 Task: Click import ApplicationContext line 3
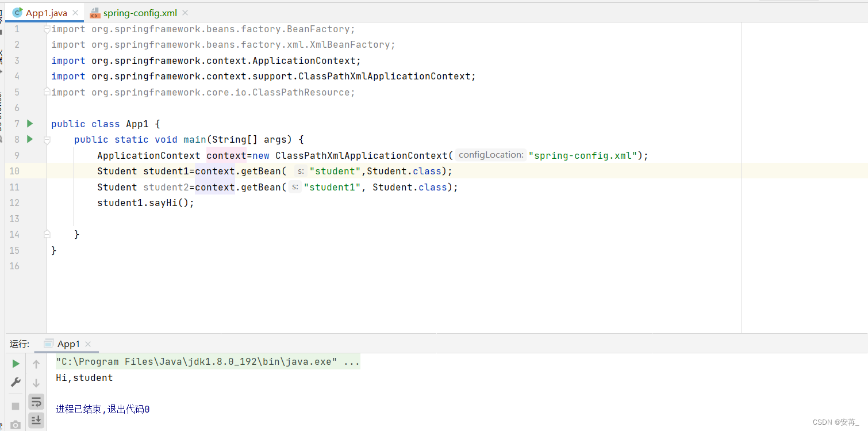tap(206, 60)
